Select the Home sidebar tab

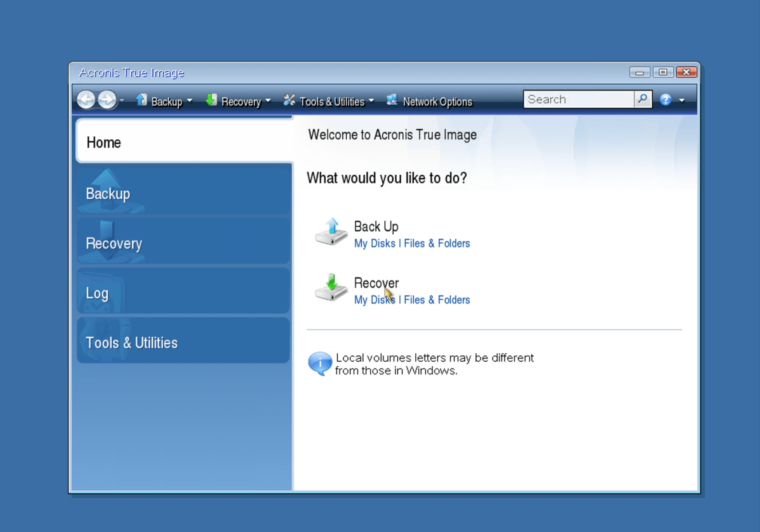coord(184,141)
